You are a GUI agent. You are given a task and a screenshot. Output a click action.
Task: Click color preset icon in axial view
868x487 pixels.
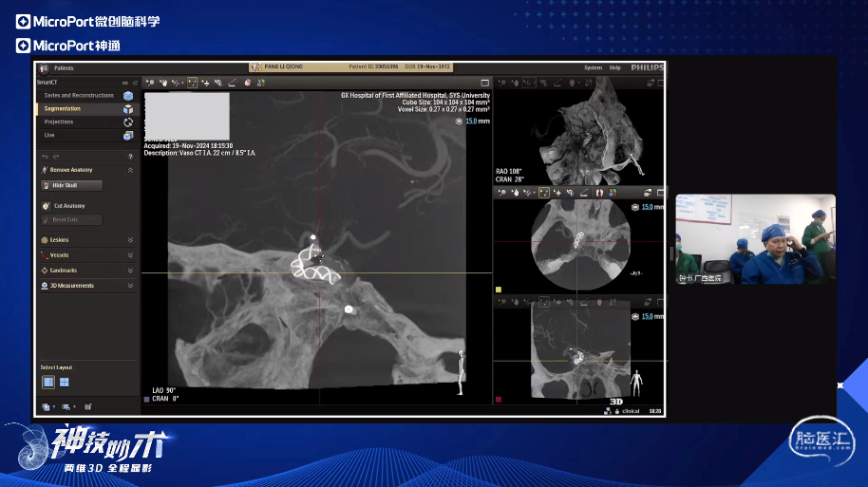tap(613, 193)
